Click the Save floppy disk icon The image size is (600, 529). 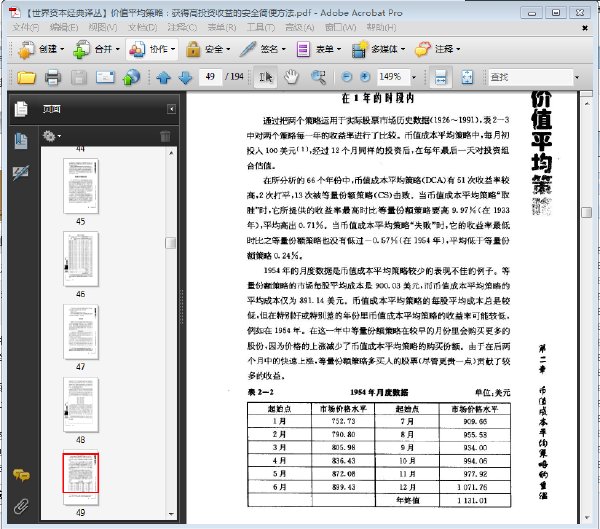(79, 77)
